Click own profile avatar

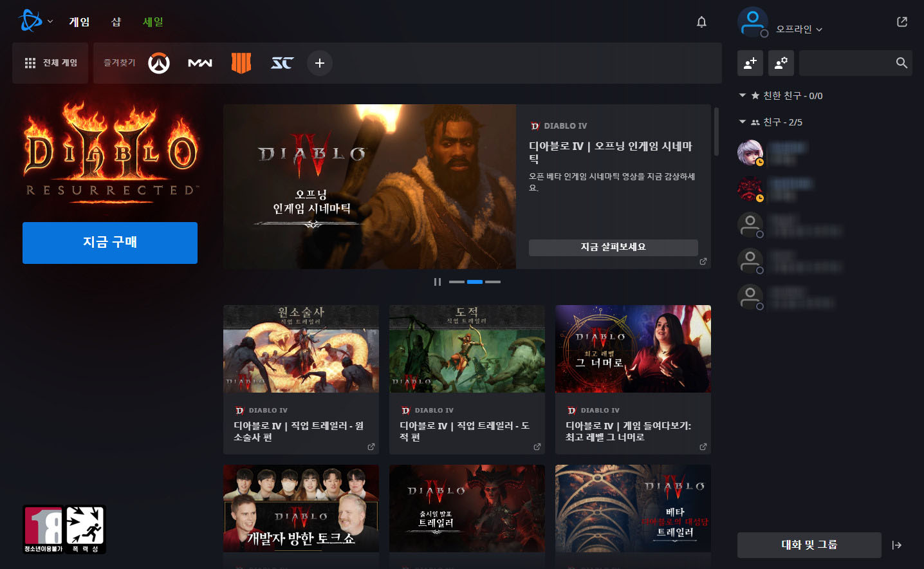pos(753,23)
